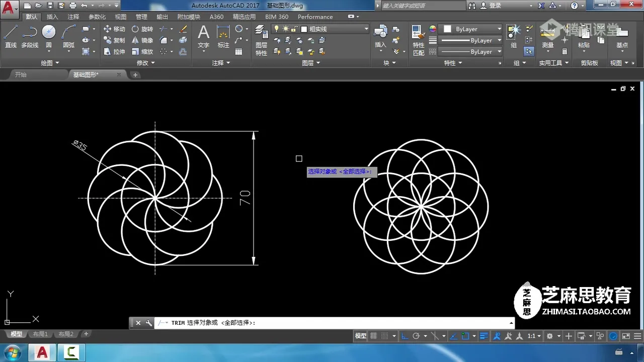
Task: Click the TRIM command line input field
Action: point(352,323)
